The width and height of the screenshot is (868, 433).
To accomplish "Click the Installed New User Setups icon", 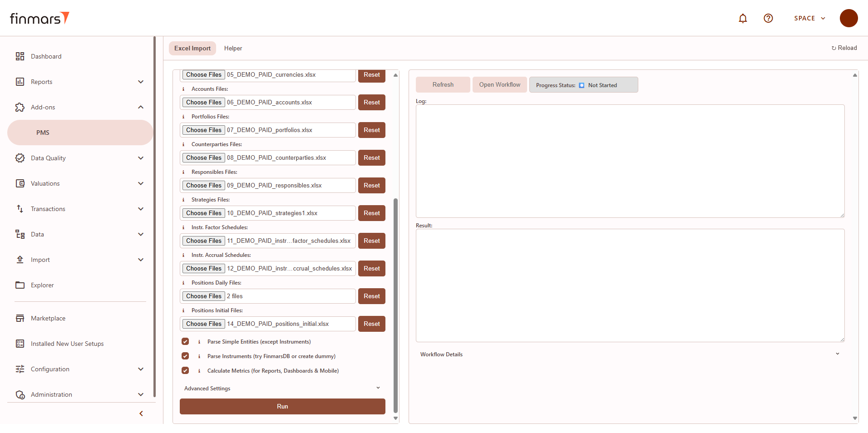I will (x=20, y=344).
